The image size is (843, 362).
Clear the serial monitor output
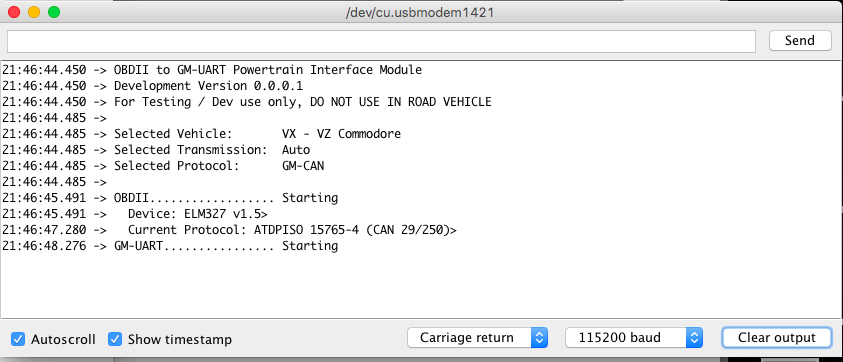tap(776, 338)
